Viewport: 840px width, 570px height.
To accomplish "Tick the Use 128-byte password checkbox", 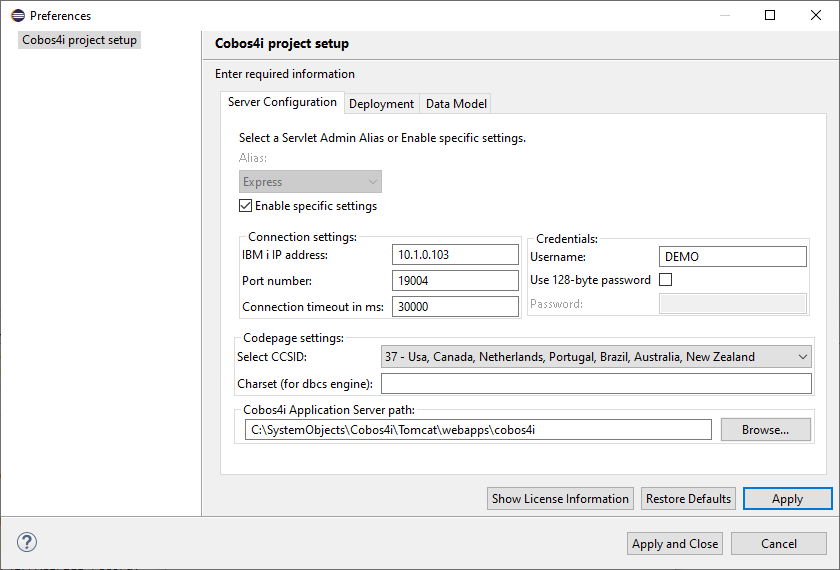I will (665, 280).
